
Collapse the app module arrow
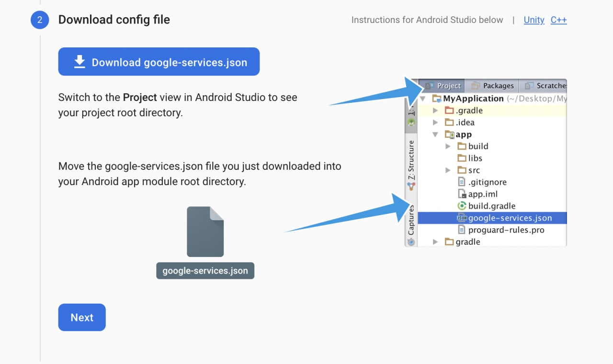tap(435, 134)
